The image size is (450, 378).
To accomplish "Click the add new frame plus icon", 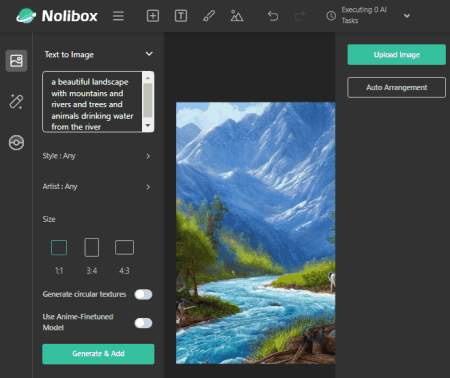I will click(x=153, y=16).
